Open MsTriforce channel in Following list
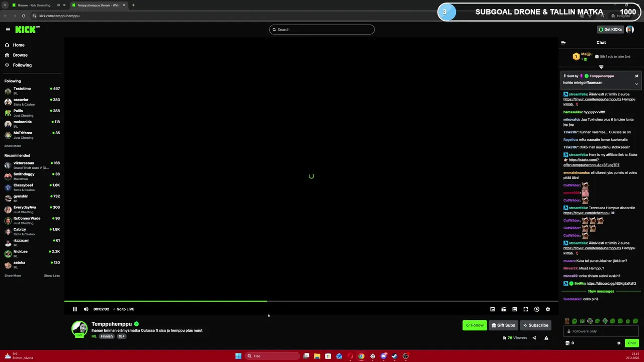The height and width of the screenshot is (362, 644). [x=32, y=135]
